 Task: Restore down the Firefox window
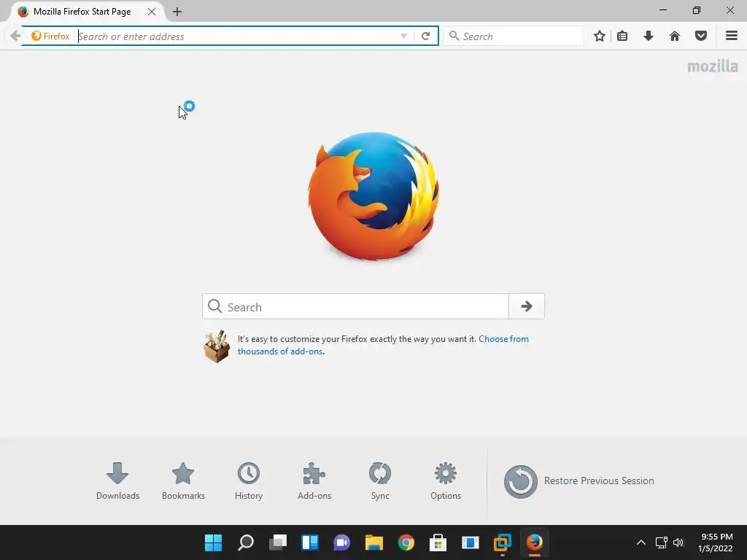pos(697,10)
